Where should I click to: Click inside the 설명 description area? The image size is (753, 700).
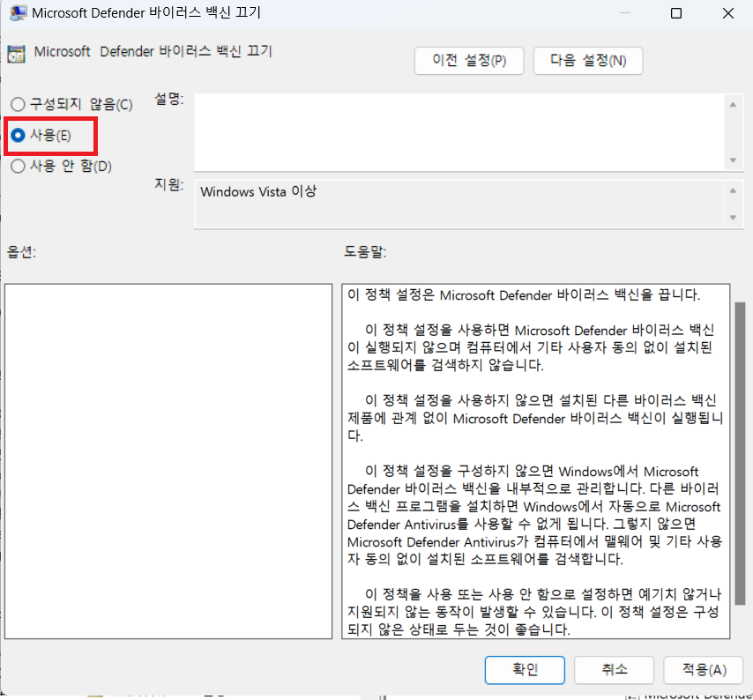point(459,132)
